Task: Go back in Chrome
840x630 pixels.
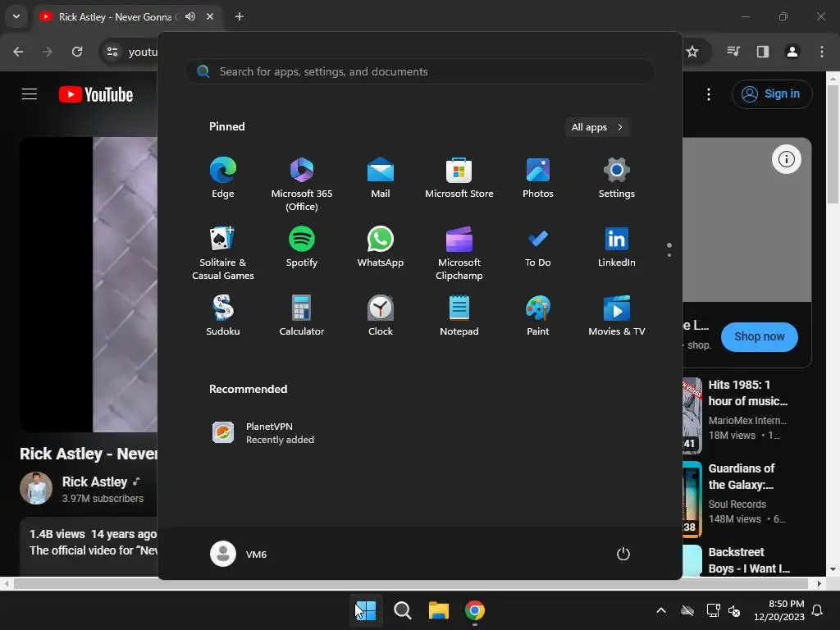Action: click(x=18, y=52)
